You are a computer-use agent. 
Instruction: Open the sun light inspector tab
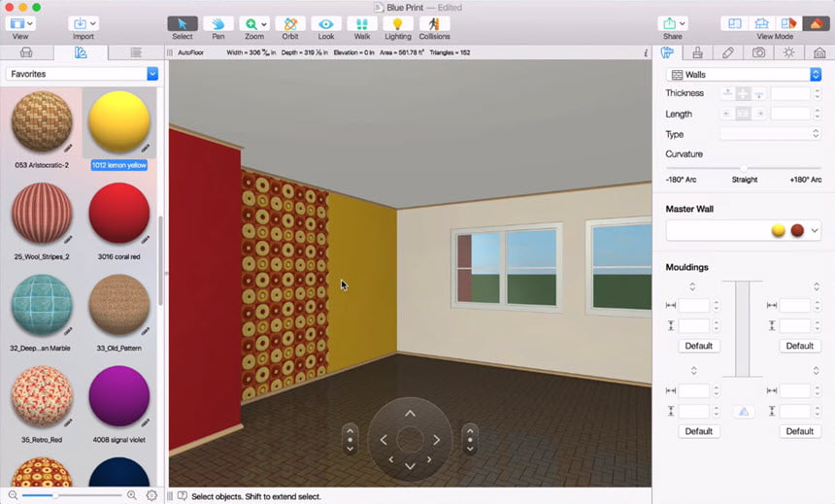coord(788,52)
